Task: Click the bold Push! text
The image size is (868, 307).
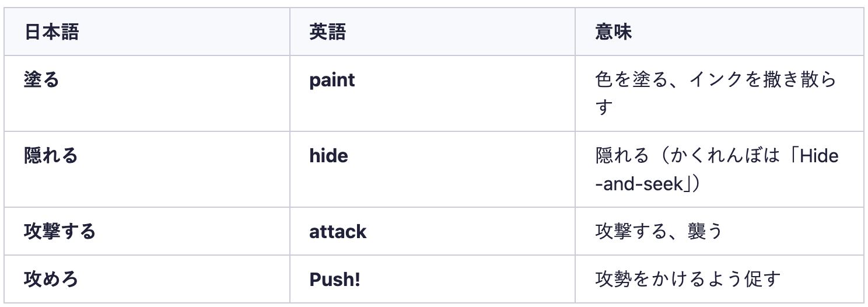Action: pyautogui.click(x=335, y=279)
